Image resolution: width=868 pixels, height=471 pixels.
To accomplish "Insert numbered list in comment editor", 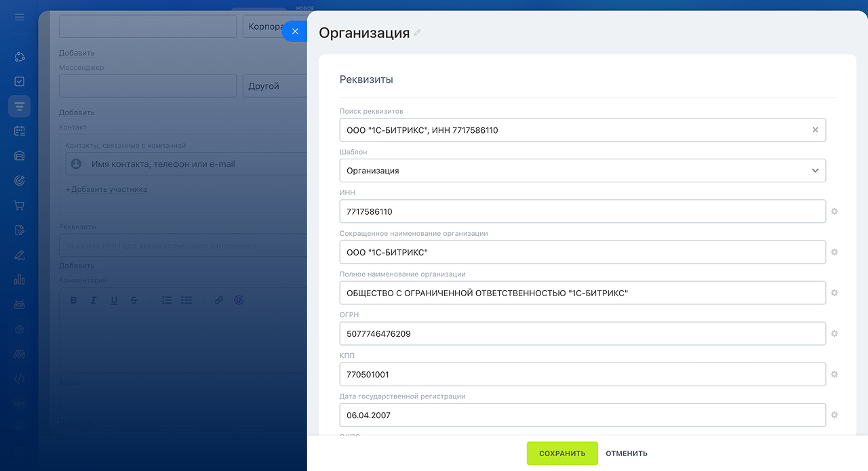I will click(x=167, y=300).
